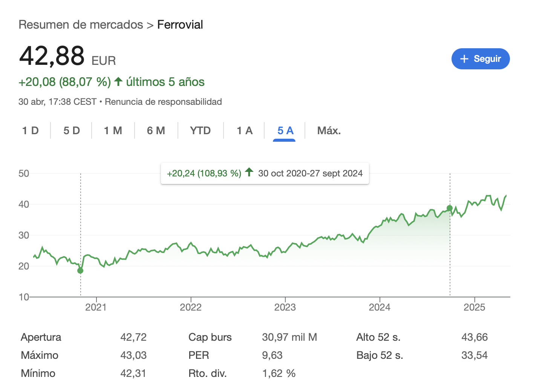Click the Alto 52 s. label
Viewport: 548px width, 392px height.
tap(378, 337)
